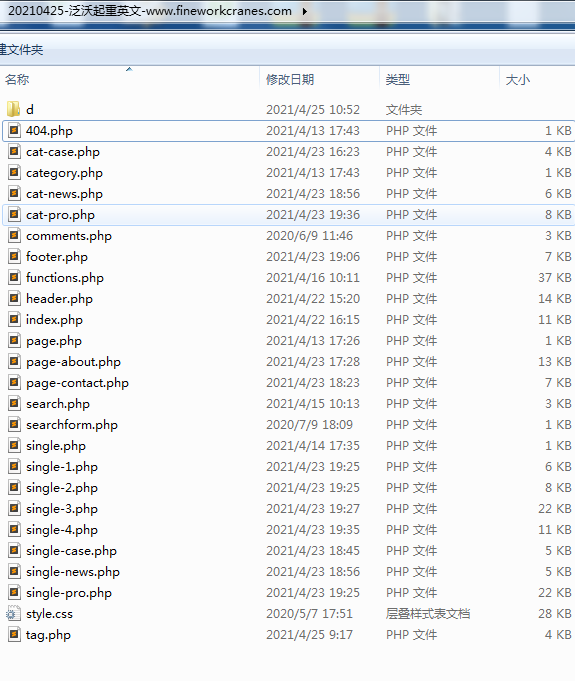Screen dimensions: 575x681
Task: Click the style.css stylesheet icon
Action: (13, 614)
